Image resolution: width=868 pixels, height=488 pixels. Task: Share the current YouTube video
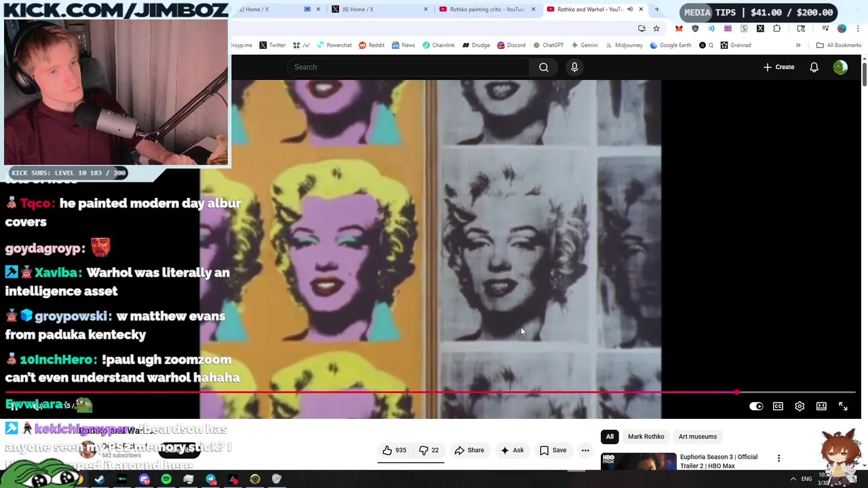click(469, 450)
